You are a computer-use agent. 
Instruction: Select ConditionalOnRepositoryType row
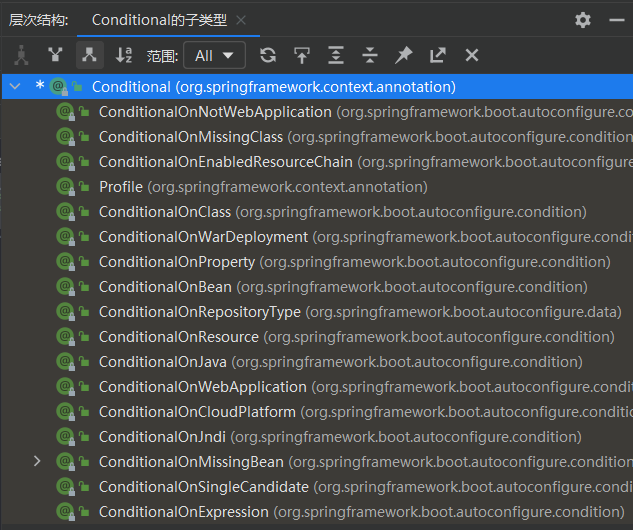(317, 312)
